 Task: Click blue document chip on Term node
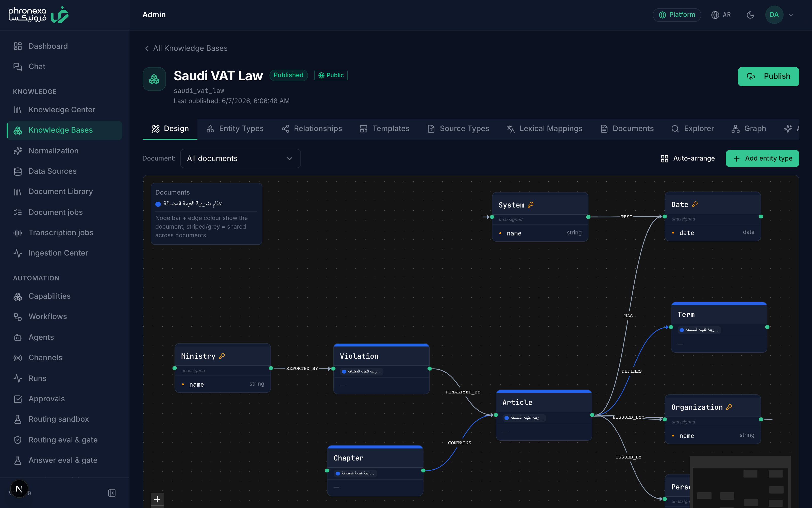[x=699, y=330]
